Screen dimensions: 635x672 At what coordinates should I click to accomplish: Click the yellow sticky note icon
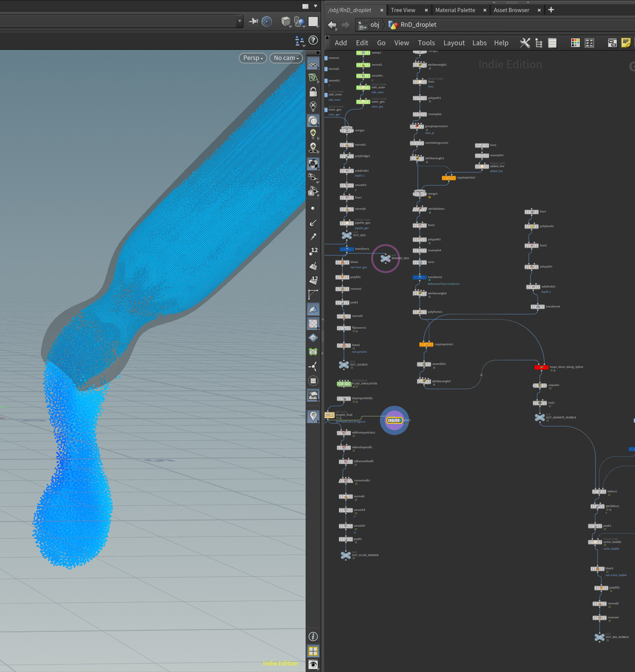[x=626, y=43]
